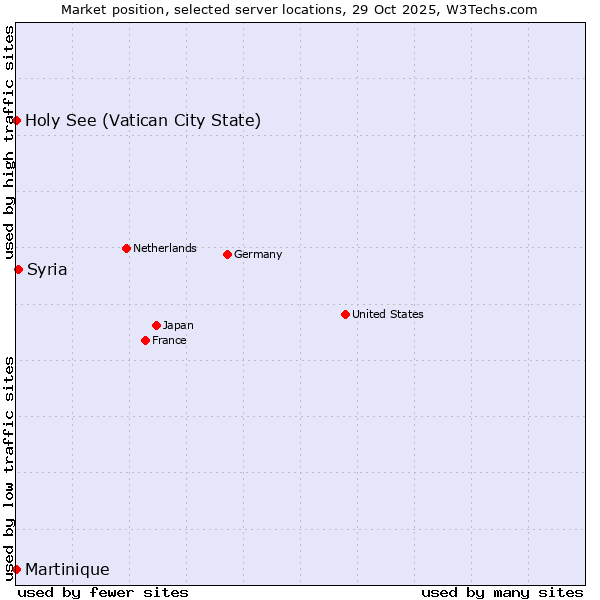Click the 'Holy See (Vatican City State)' label

[143, 121]
